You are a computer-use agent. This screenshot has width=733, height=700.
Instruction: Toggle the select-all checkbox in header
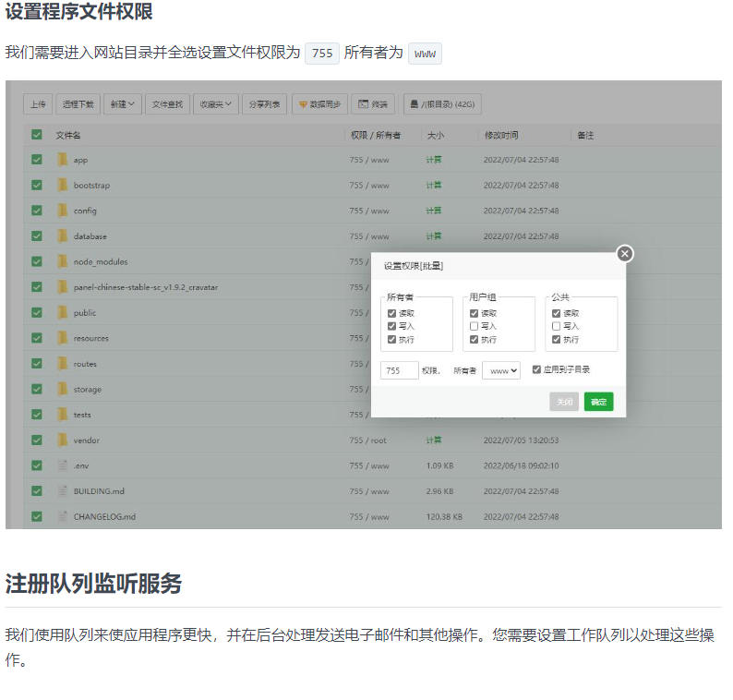[x=36, y=135]
